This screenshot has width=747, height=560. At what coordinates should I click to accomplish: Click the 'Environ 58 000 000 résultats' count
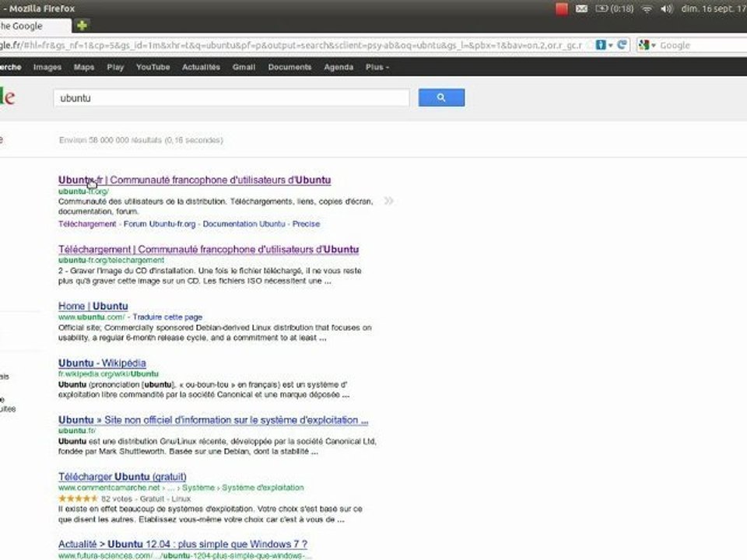click(141, 140)
